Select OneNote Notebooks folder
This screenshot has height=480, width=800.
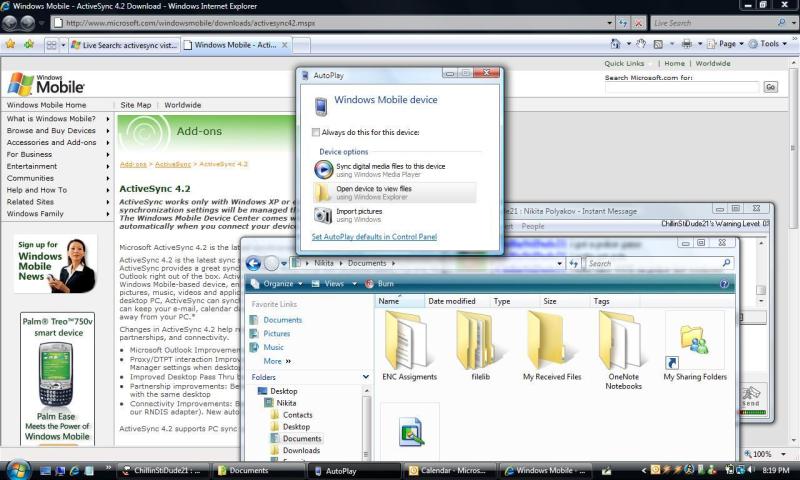pyautogui.click(x=623, y=350)
